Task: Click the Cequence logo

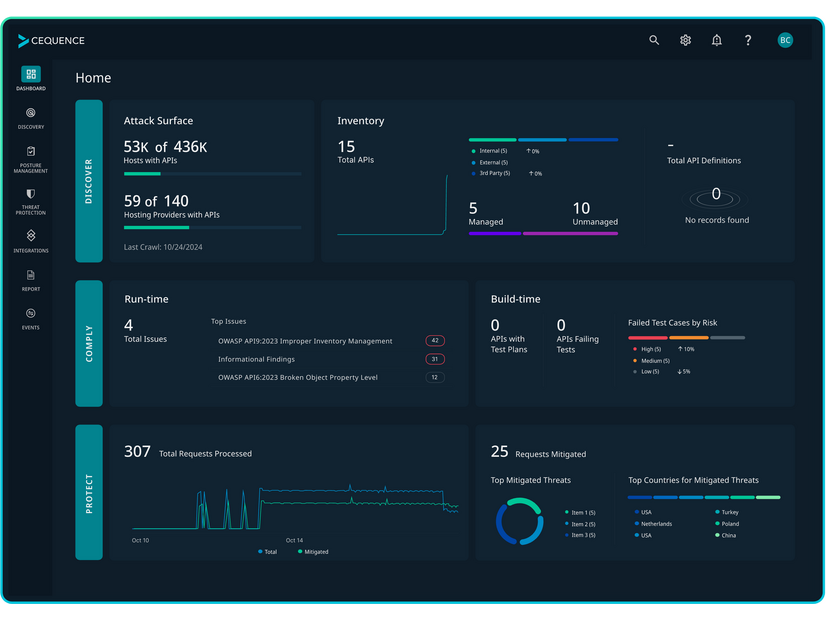Action: pos(51,41)
